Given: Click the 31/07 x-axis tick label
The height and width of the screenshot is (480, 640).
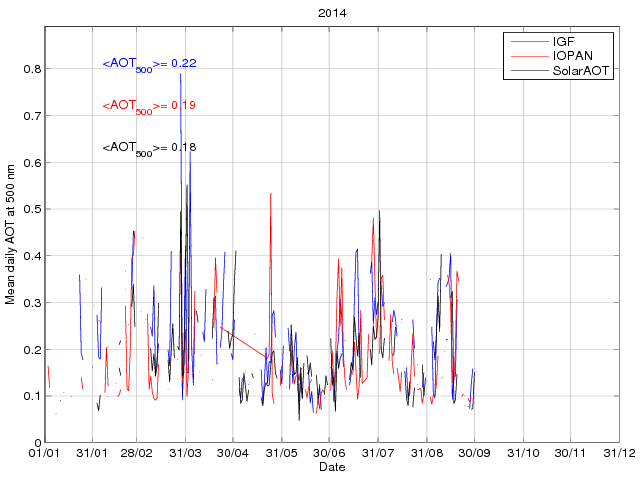Looking at the screenshot, I should pyautogui.click(x=378, y=454).
